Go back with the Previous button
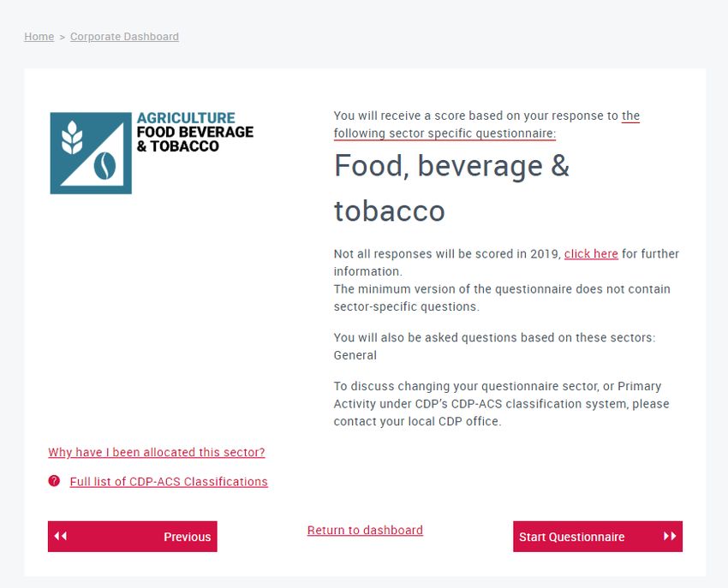The width and height of the screenshot is (728, 588). (x=132, y=537)
